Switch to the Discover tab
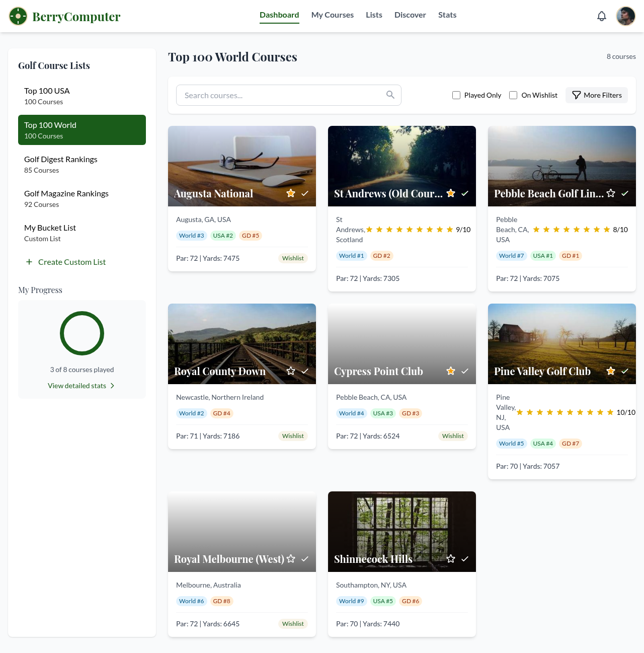The image size is (644, 653). (x=410, y=15)
